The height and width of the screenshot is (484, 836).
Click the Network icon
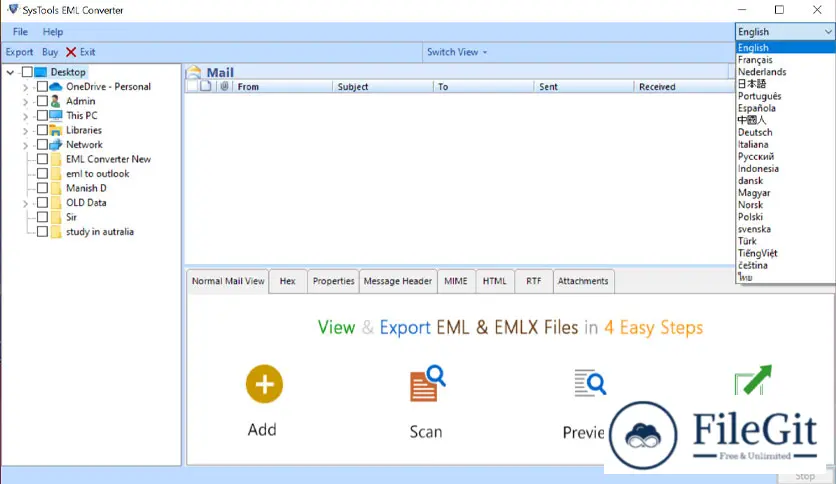click(55, 144)
